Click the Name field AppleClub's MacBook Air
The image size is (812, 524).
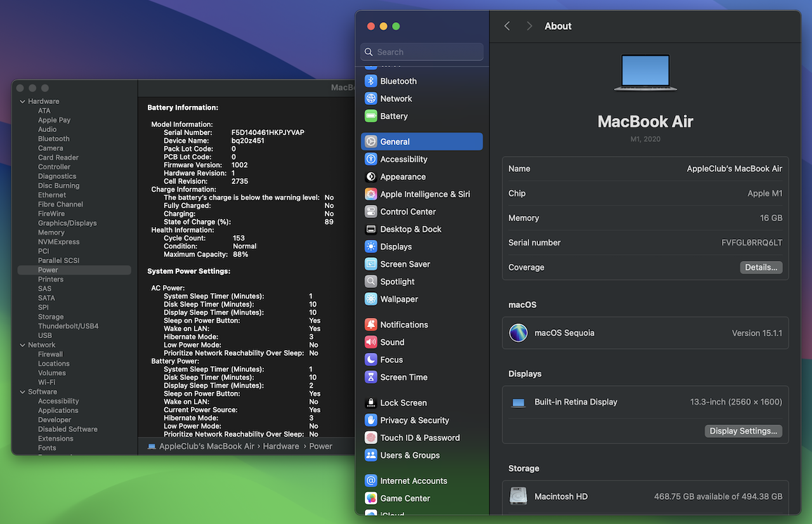click(735, 169)
